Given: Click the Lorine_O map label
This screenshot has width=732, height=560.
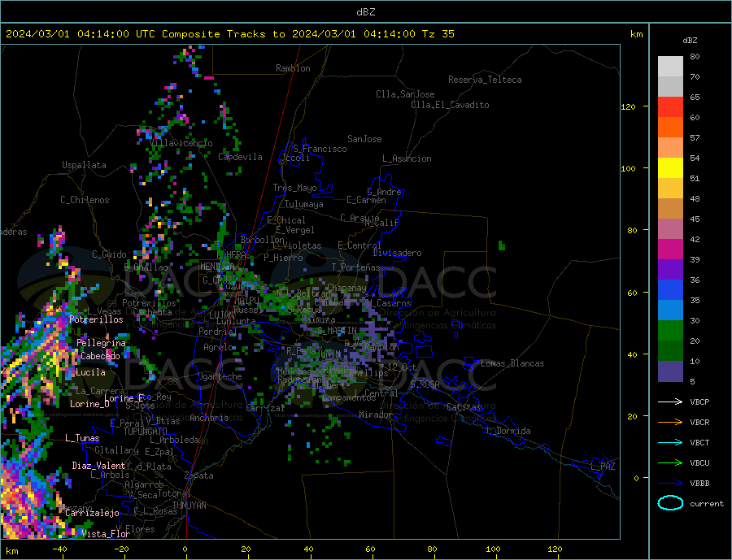Looking at the screenshot, I should click(x=89, y=404).
